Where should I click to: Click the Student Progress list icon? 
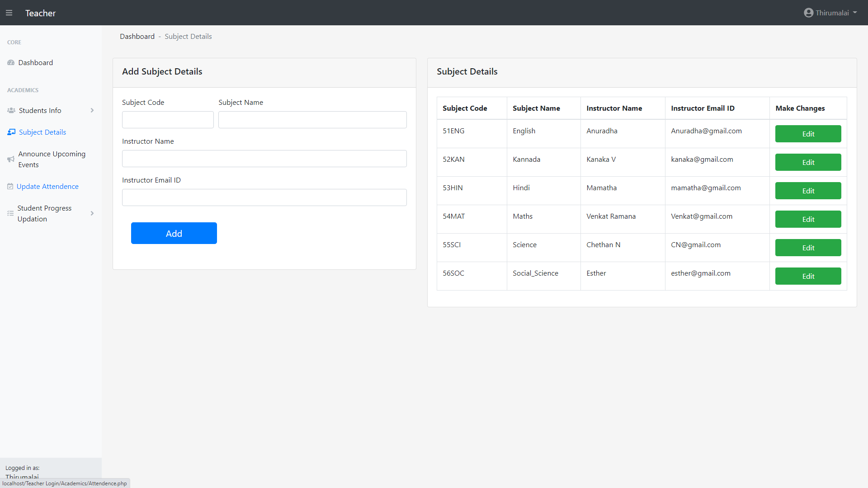(10, 214)
